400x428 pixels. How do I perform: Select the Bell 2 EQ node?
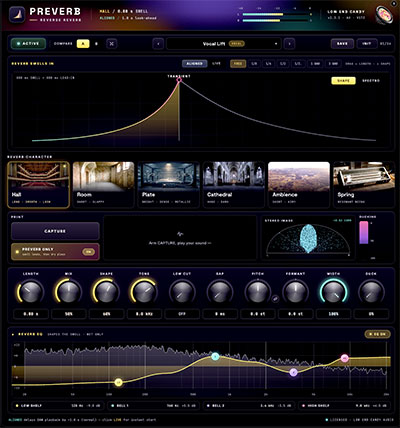click(x=293, y=372)
